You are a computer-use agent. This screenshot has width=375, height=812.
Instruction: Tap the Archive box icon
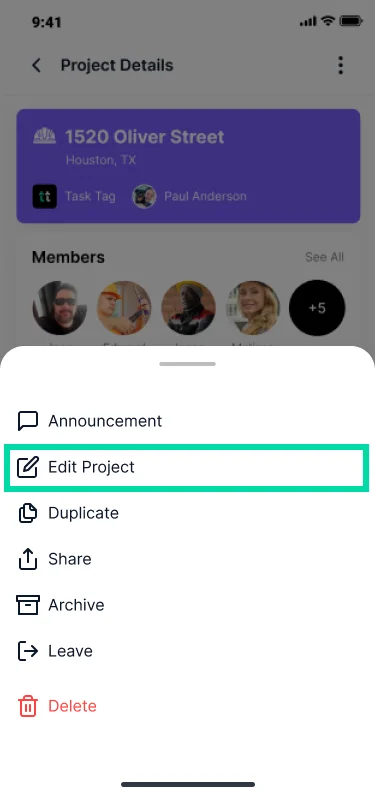click(27, 605)
